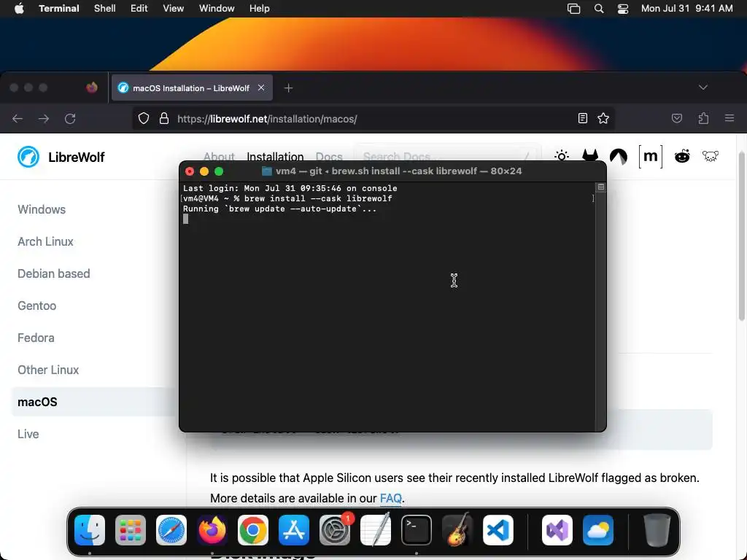
Task: Open Visual Studio from the Dock
Action: pos(557,530)
